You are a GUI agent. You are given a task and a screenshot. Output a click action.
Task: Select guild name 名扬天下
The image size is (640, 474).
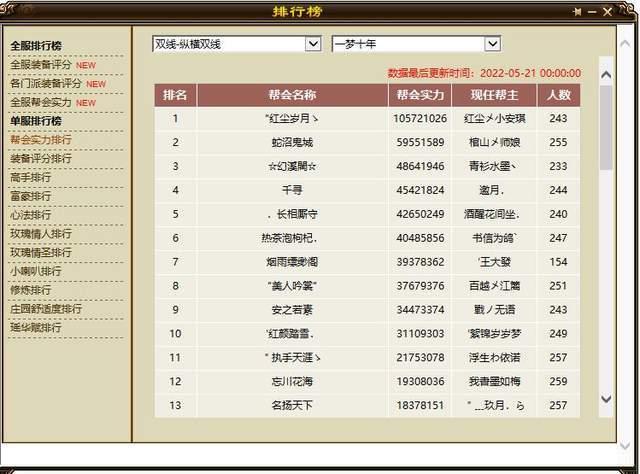pos(292,405)
